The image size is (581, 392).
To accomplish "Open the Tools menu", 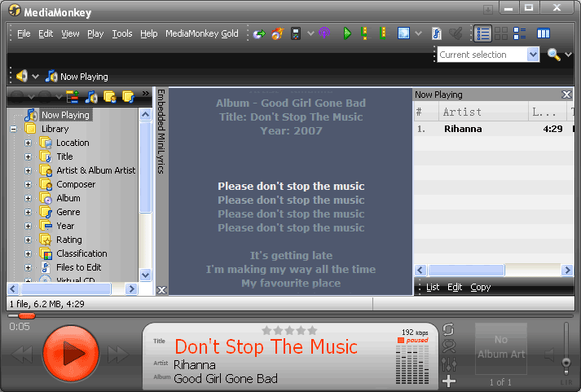I will pyautogui.click(x=122, y=33).
